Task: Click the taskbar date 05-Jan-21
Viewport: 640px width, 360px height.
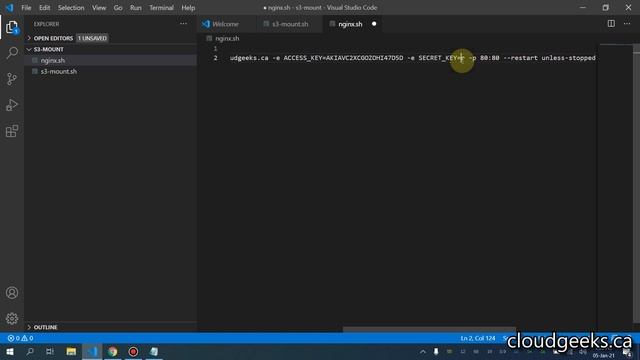Action: click(603, 356)
